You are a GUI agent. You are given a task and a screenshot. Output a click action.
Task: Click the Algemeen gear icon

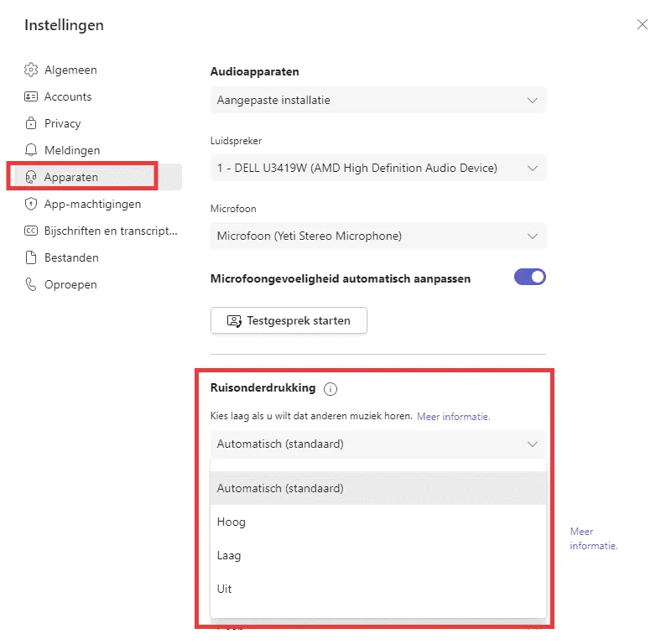coord(31,70)
